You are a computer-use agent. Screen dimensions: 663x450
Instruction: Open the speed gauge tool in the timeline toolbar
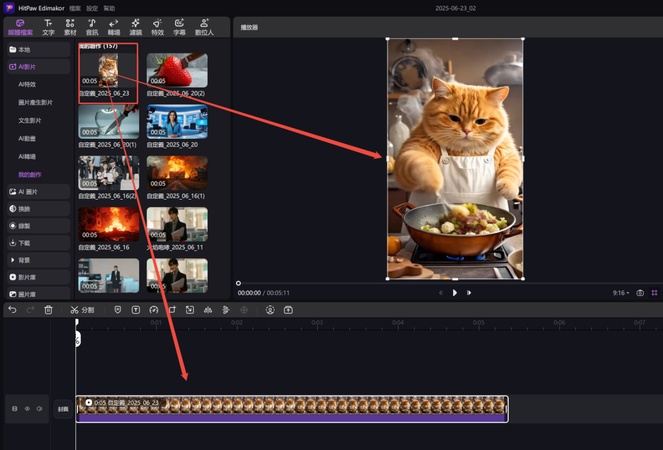click(155, 310)
